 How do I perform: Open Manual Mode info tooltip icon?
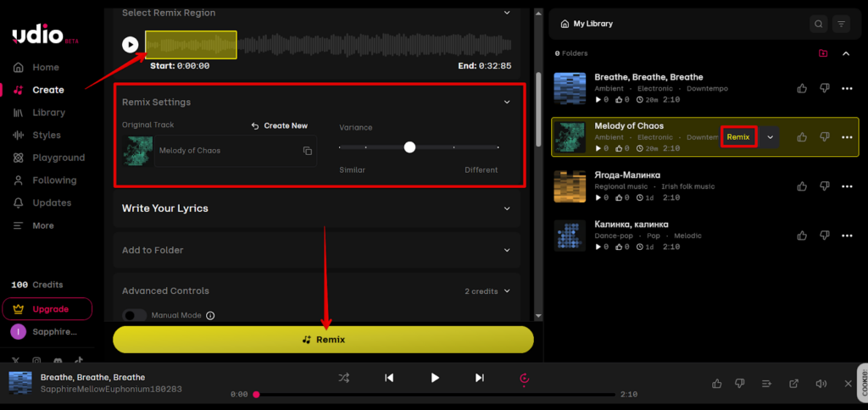[x=210, y=315]
